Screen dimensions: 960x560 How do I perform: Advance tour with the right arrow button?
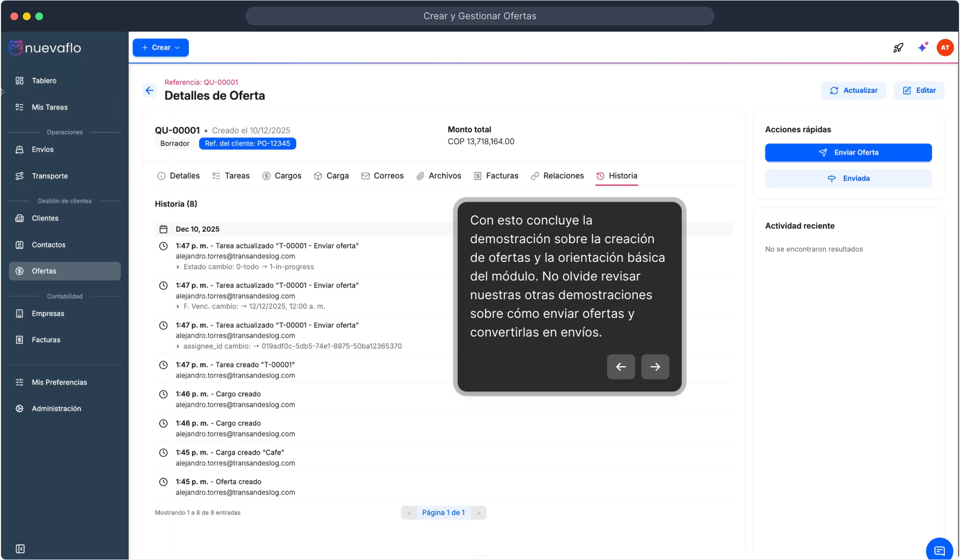655,367
